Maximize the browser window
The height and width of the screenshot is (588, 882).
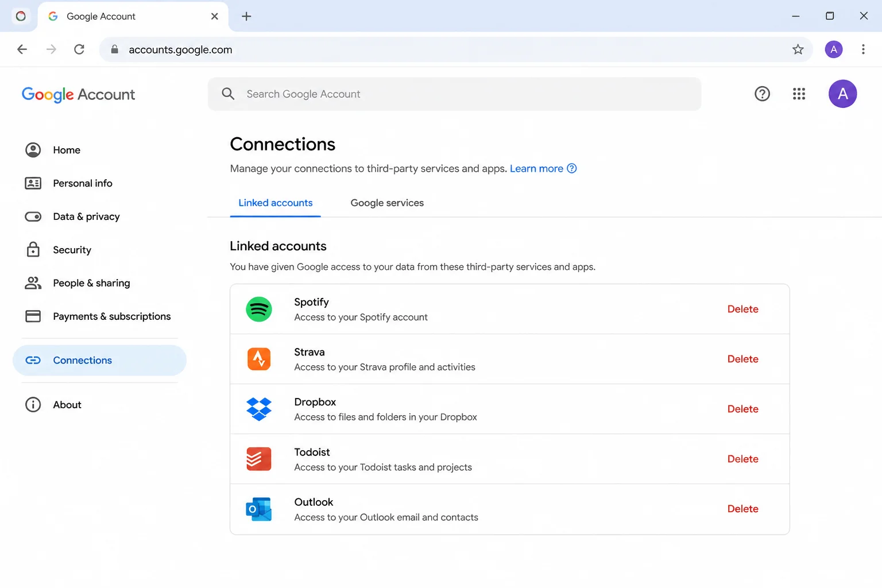pos(830,16)
